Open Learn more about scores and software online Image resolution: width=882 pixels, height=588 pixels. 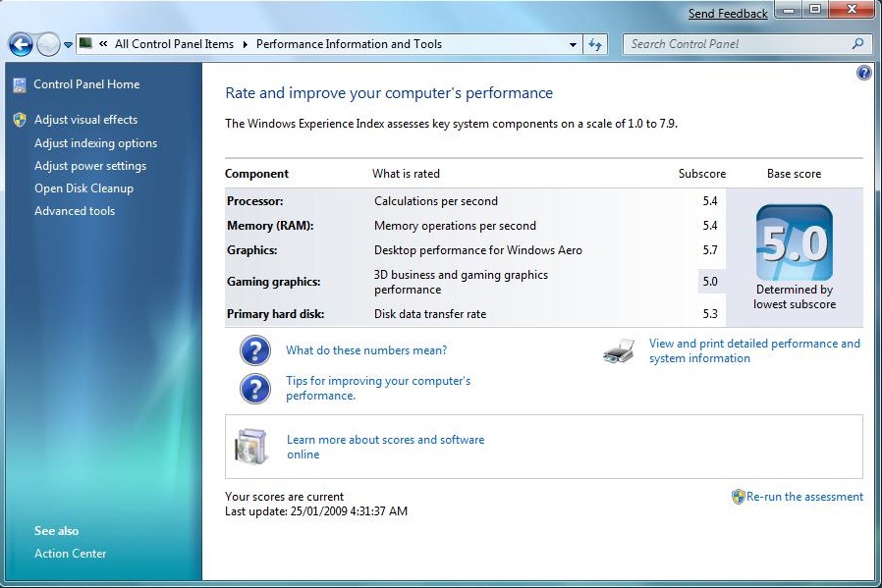point(385,447)
